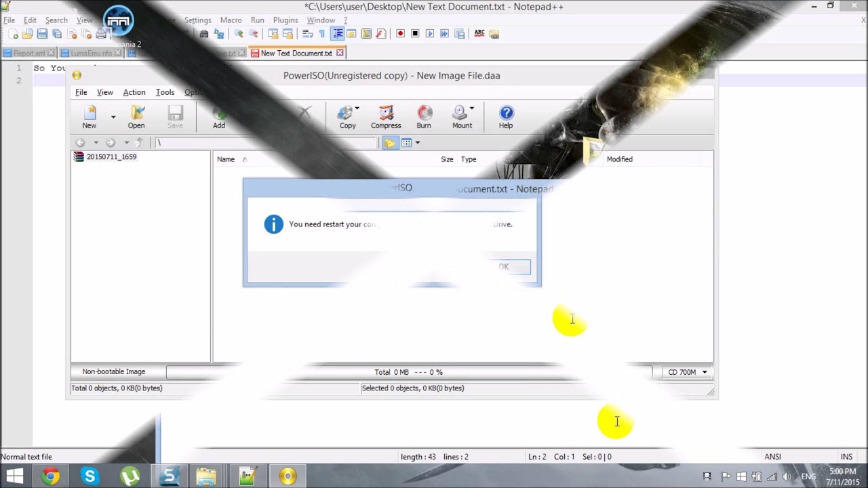Click the Non-bootable Image status button
The image size is (868, 488).
coord(114,371)
